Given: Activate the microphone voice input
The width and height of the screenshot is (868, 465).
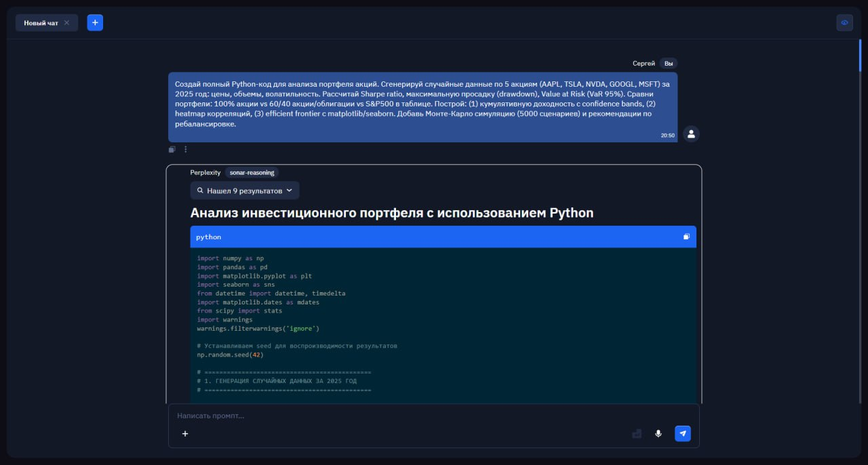Looking at the screenshot, I should (x=658, y=433).
